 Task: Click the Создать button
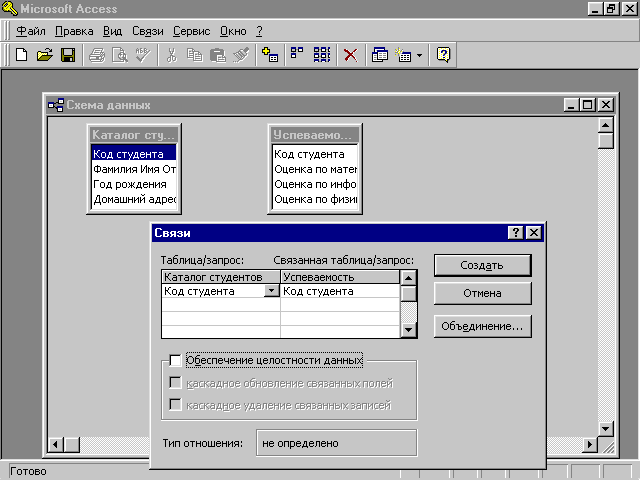(x=482, y=265)
